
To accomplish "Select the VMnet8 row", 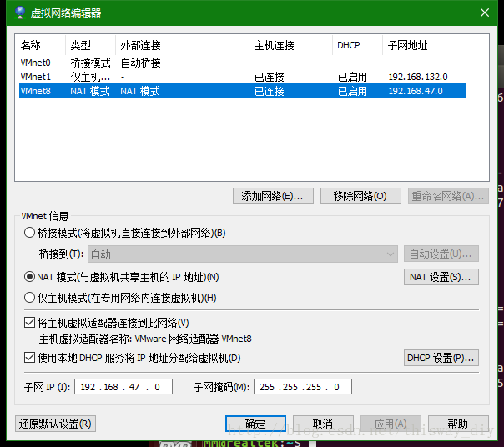I will (243, 91).
